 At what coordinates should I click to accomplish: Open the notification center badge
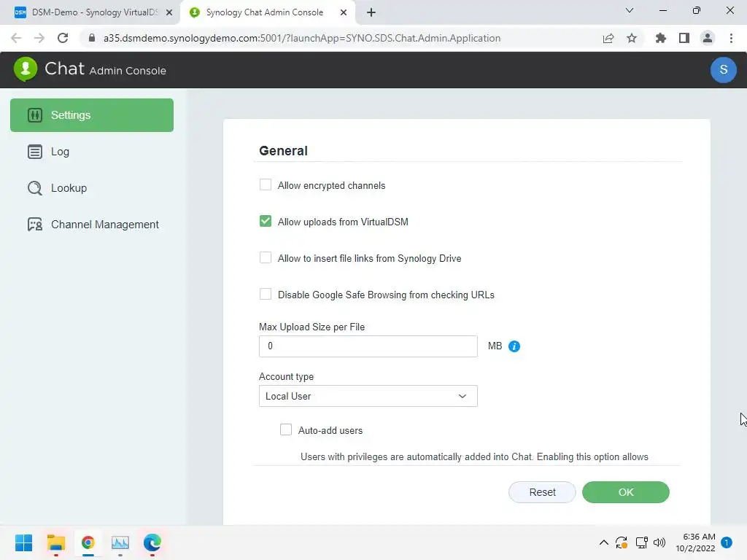click(727, 542)
